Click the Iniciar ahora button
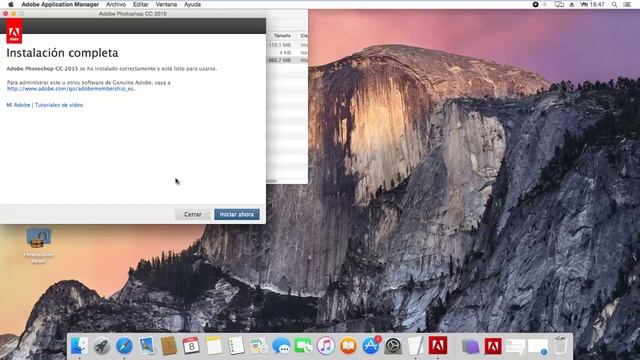 237,214
